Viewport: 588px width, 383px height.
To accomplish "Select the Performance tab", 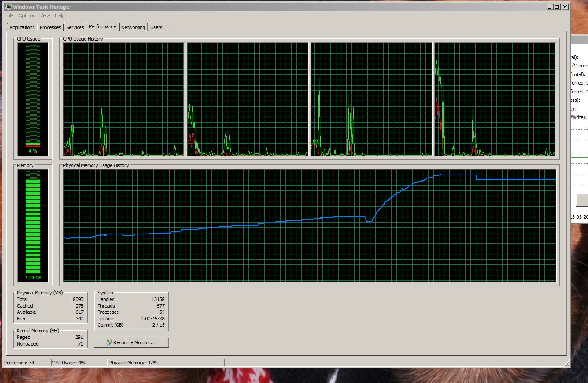I will [103, 26].
